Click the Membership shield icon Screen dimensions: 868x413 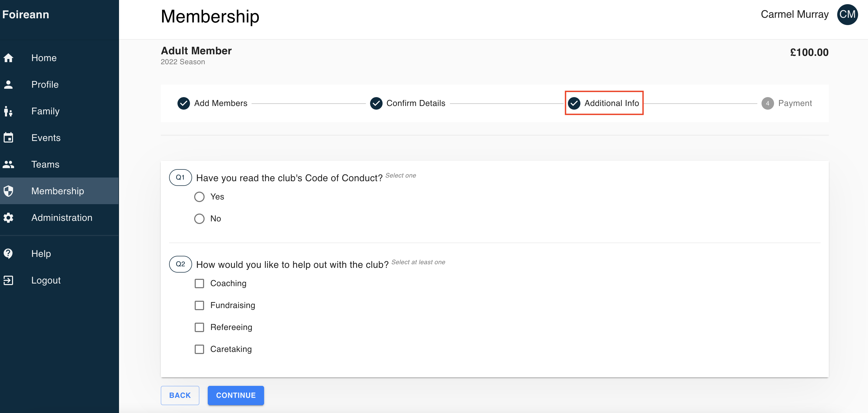point(8,191)
